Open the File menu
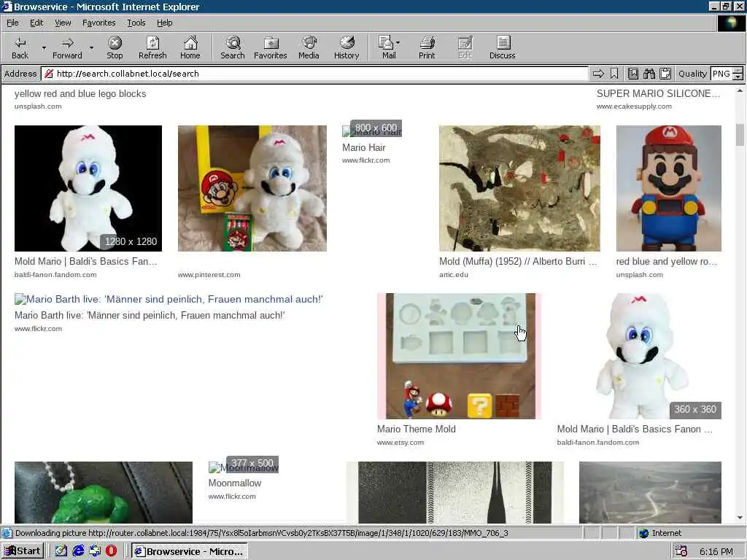This screenshot has width=747, height=560. 12,23
